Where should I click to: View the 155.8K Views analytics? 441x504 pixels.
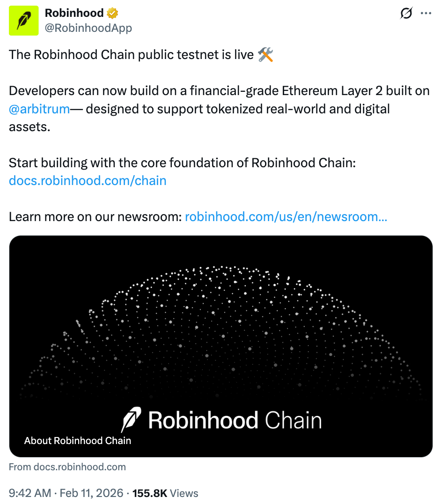coord(165,493)
